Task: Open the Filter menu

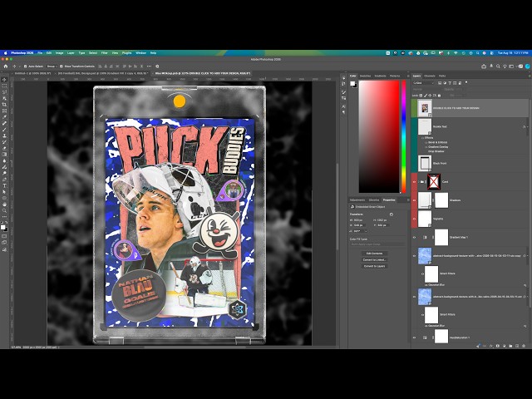Action: coord(105,53)
